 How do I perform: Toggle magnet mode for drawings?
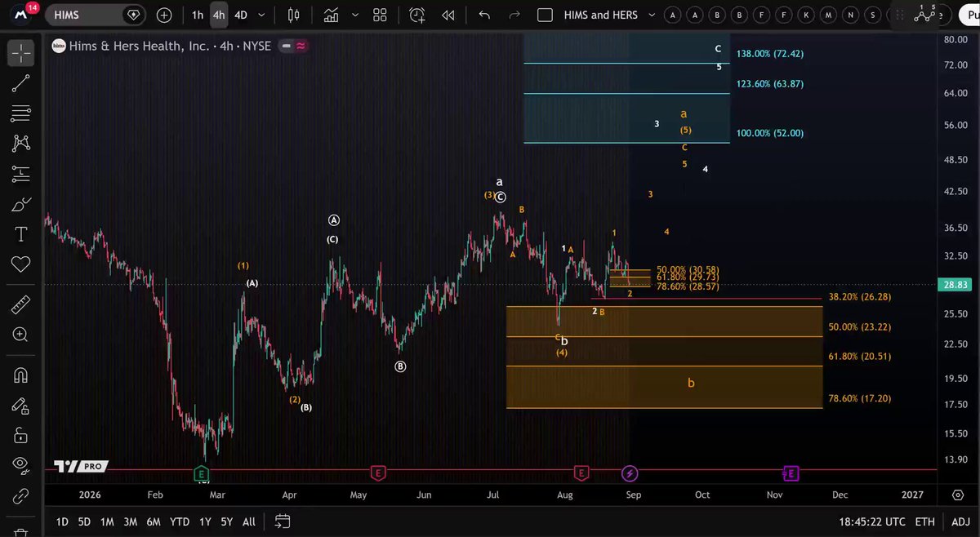coord(21,375)
